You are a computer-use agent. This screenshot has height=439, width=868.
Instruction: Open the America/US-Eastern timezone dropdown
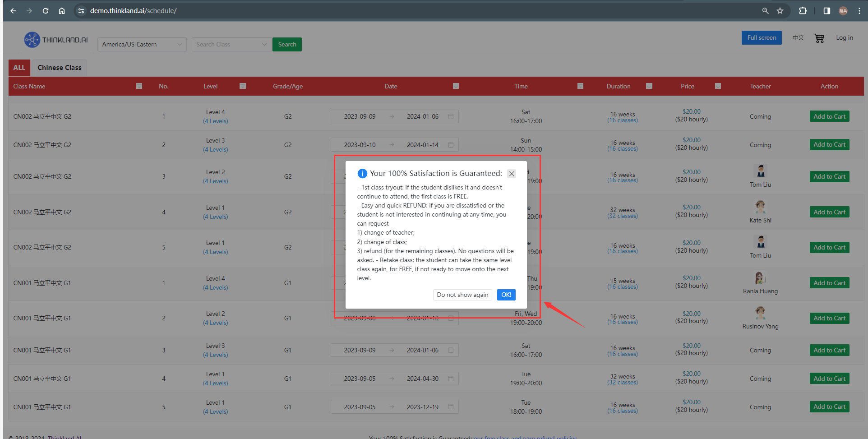[142, 44]
